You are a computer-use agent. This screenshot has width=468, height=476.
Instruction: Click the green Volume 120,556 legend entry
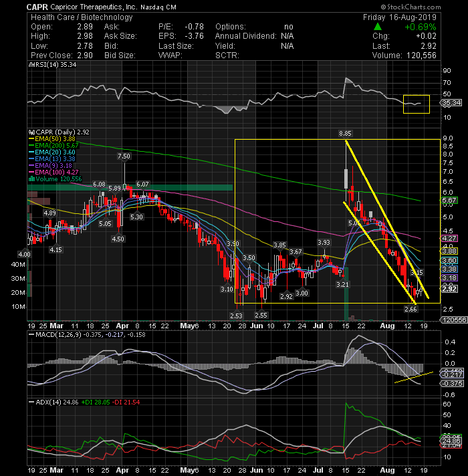pyautogui.click(x=55, y=178)
